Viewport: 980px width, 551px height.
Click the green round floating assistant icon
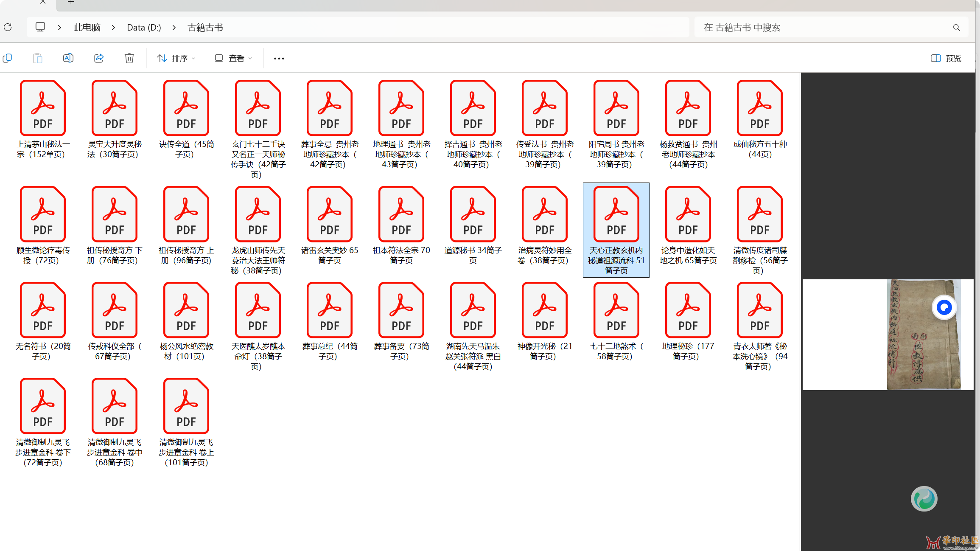point(924,499)
